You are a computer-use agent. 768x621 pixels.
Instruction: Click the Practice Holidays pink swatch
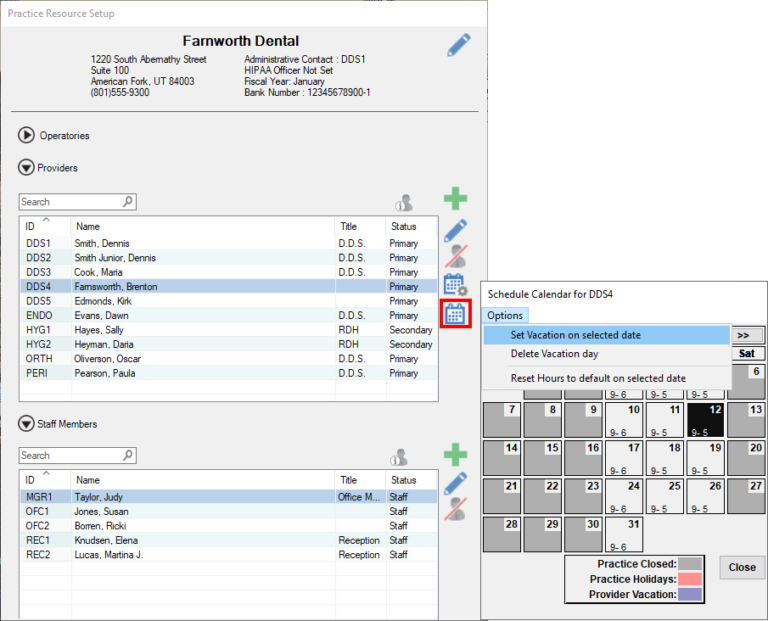(690, 579)
